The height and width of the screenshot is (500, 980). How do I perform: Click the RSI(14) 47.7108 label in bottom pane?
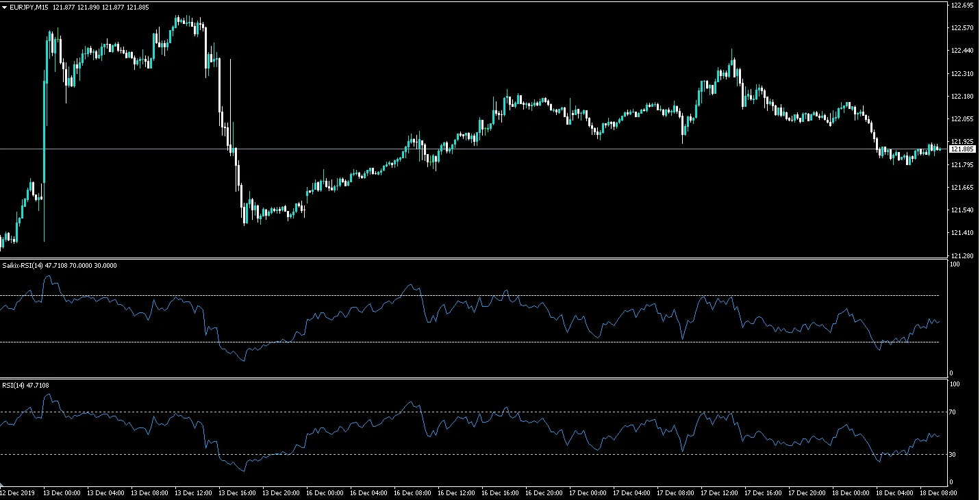coord(25,385)
